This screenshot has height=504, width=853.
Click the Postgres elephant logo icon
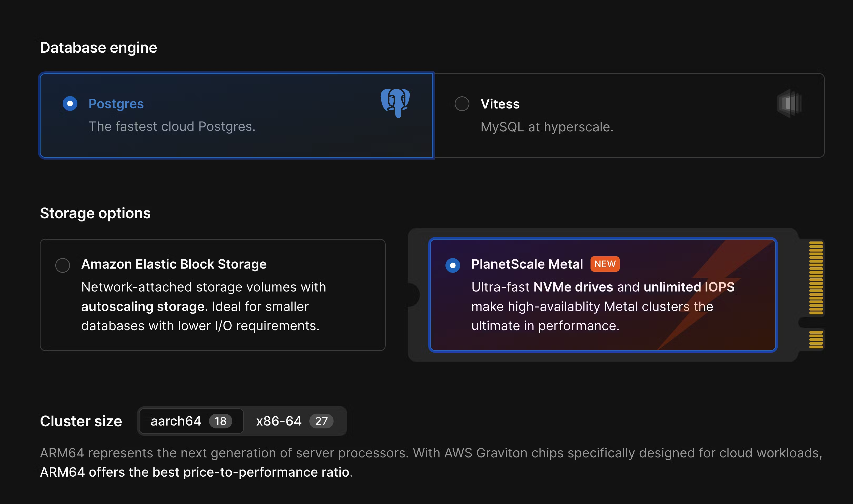[395, 103]
